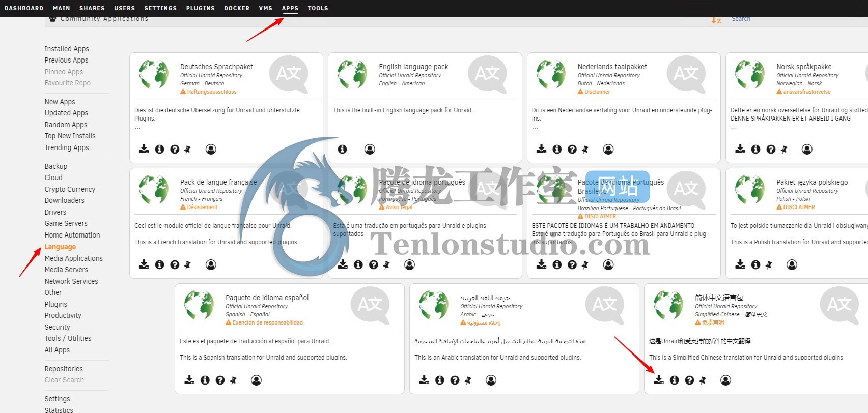Open info for Pakiet języka polskiego
This screenshot has height=413, width=868.
(755, 264)
